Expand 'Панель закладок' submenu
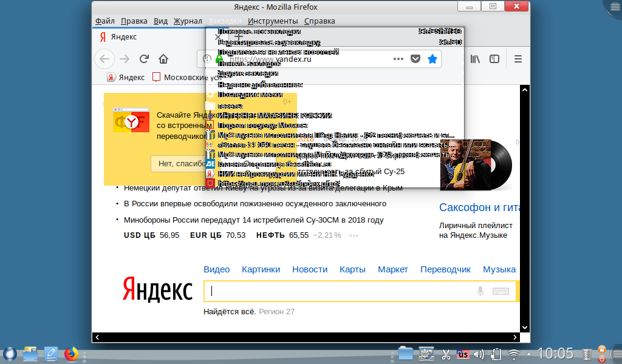Screen dimensions: 622x364 point(335,63)
